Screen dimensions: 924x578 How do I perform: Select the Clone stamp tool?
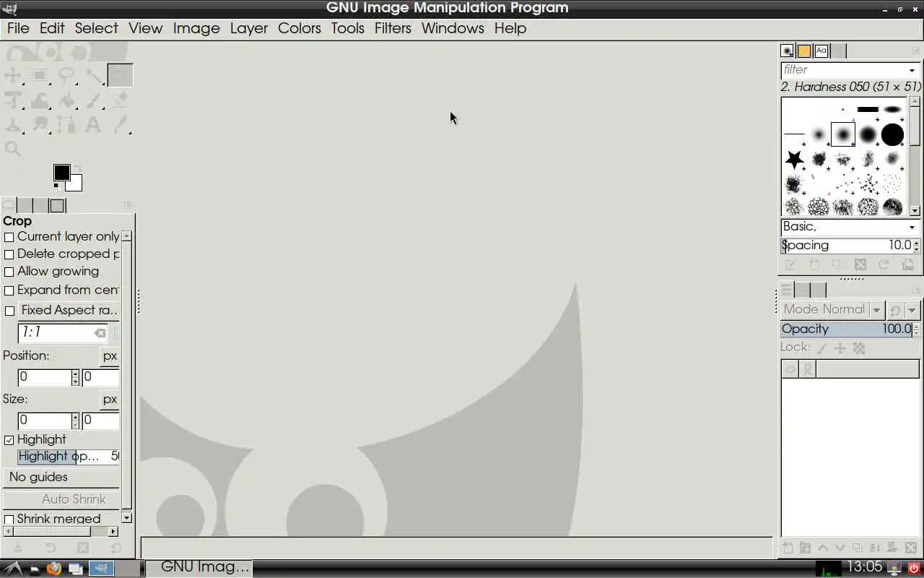point(13,125)
